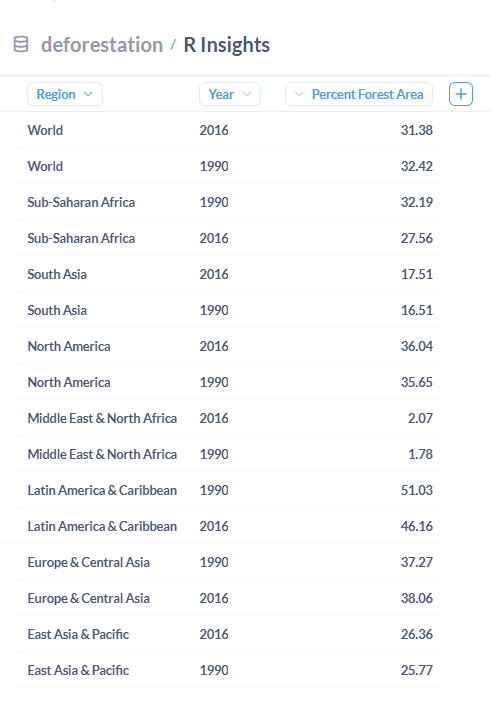
Task: Open the deforestation database link
Action: tap(102, 45)
